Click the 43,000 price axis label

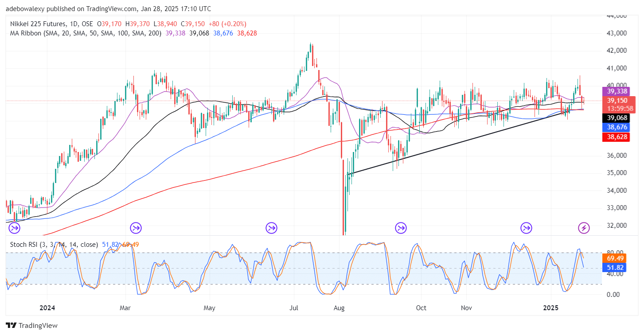[x=617, y=33]
